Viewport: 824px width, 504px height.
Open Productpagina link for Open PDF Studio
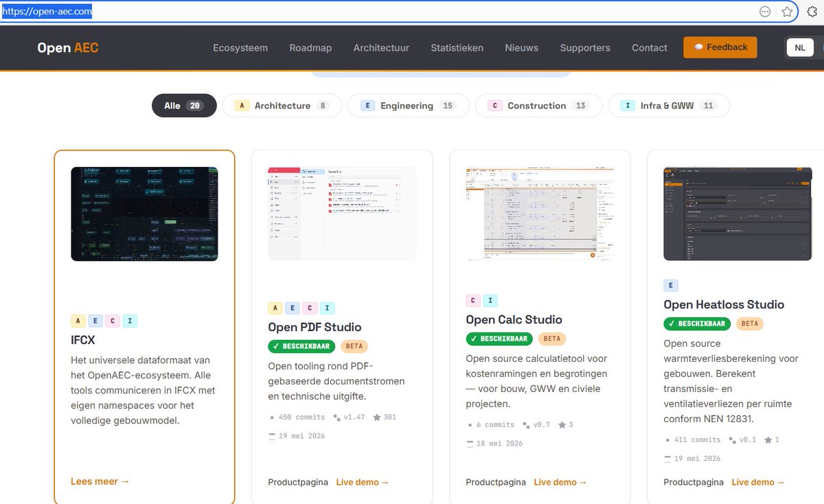tap(298, 482)
